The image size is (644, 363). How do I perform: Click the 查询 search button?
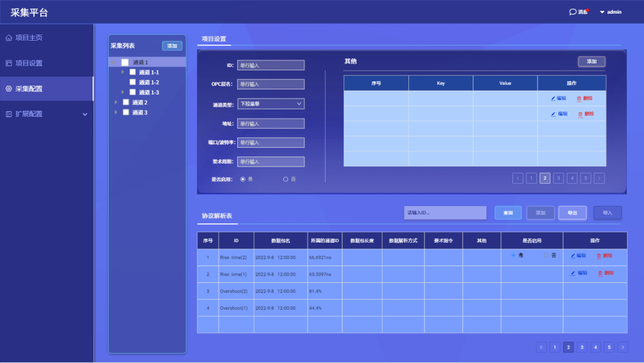click(x=508, y=213)
